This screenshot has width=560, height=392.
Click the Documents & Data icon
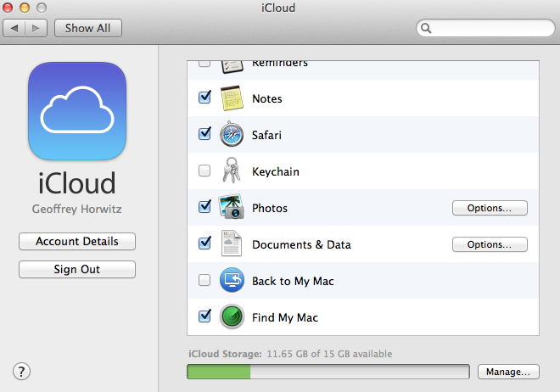click(231, 244)
